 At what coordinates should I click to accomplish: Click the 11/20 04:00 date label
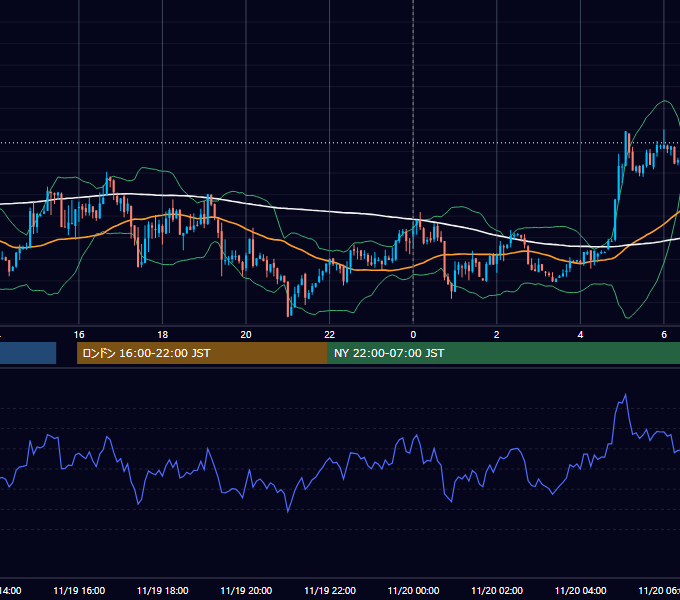point(580,590)
